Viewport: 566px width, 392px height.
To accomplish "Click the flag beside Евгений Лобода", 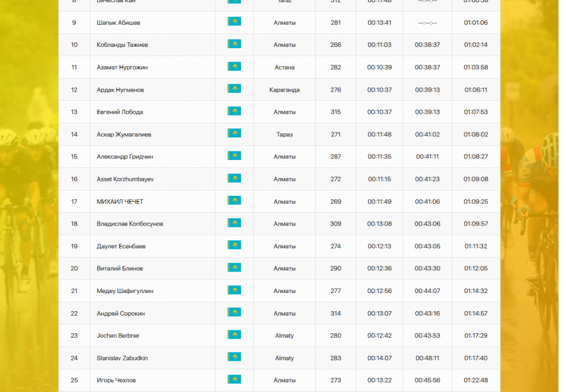I will pyautogui.click(x=234, y=111).
